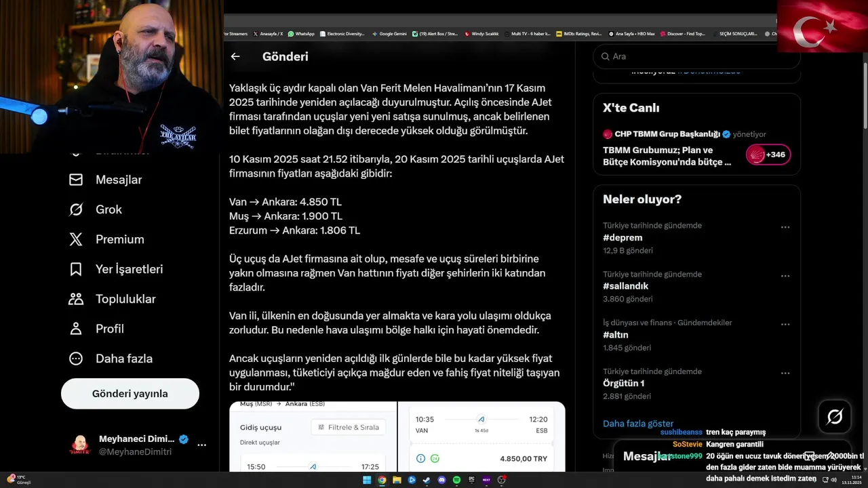Image resolution: width=868 pixels, height=488 pixels.
Task: Open more options for #sallandık trend
Action: [785, 276]
